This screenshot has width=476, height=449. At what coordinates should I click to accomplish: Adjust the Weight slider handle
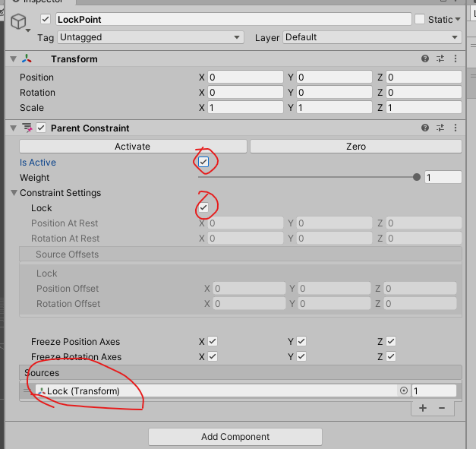(x=417, y=177)
